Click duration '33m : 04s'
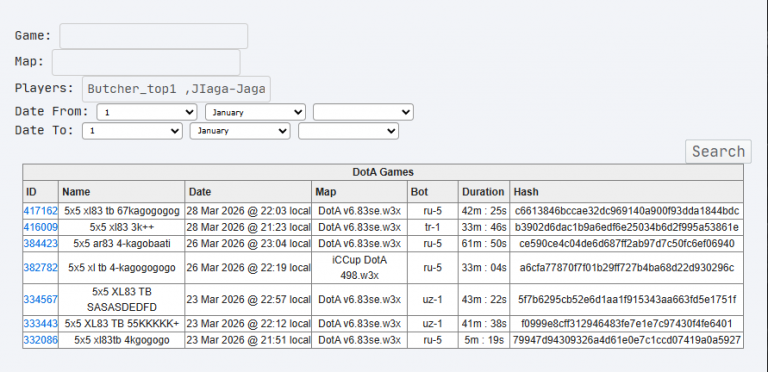 (484, 267)
